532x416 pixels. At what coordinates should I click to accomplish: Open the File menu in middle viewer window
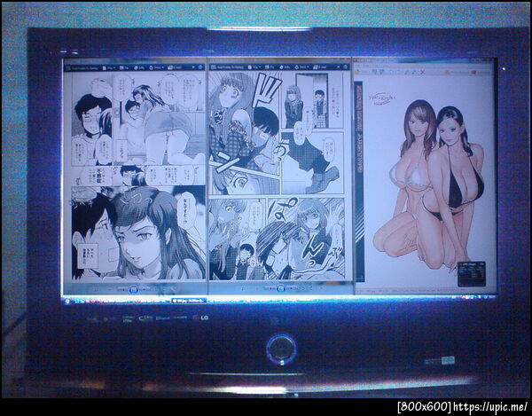pyautogui.click(x=254, y=67)
